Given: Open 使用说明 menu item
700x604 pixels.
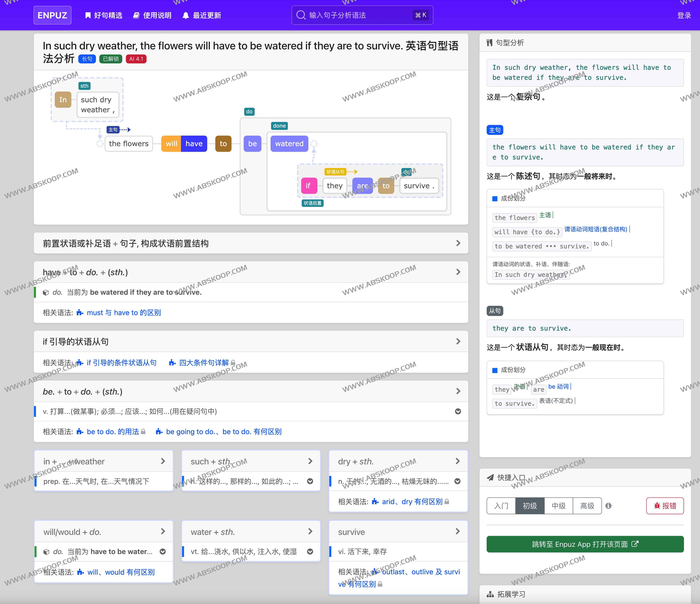Looking at the screenshot, I should 152,15.
